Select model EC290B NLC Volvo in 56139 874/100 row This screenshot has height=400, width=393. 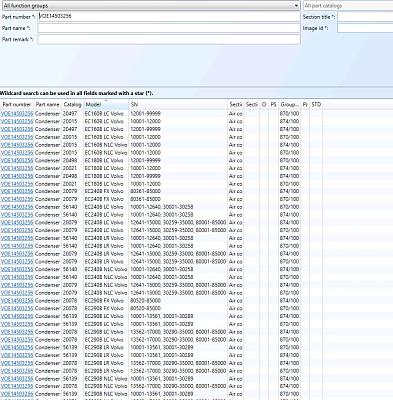[106, 378]
